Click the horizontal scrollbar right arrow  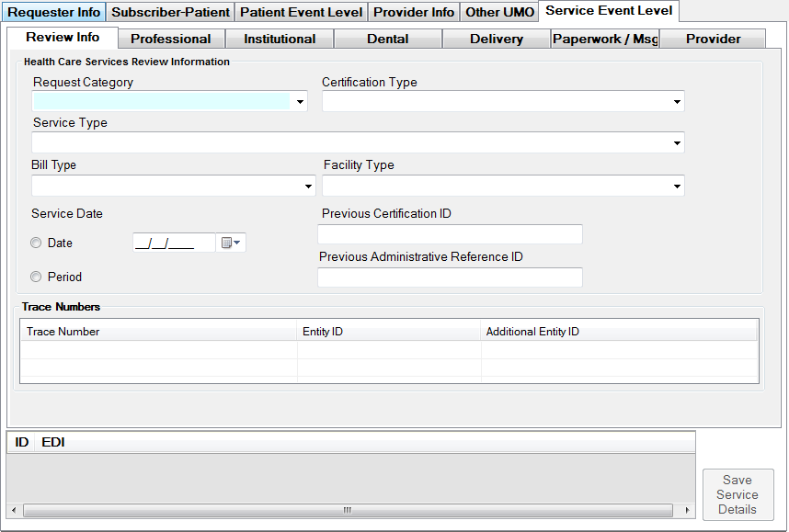688,510
